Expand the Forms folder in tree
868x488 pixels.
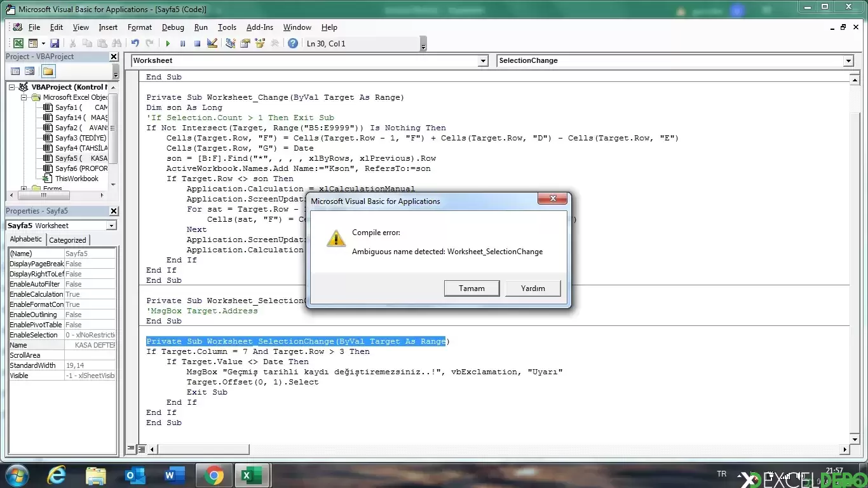click(24, 189)
